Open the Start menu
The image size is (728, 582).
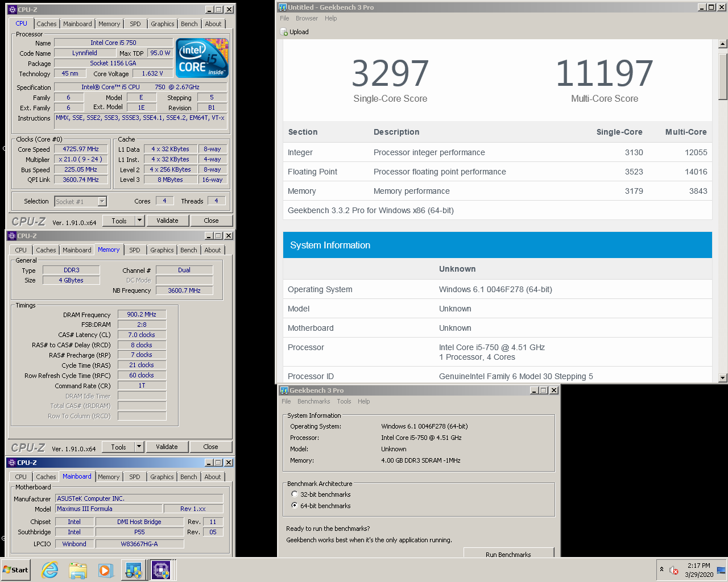click(15, 570)
